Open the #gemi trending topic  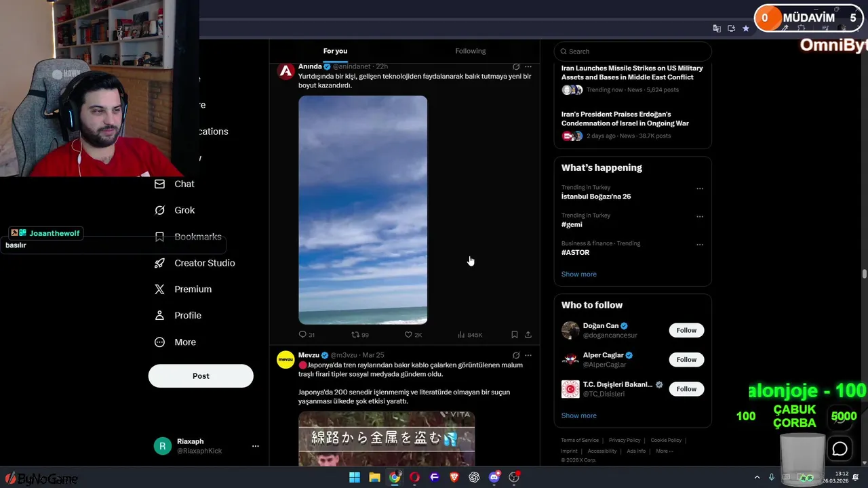coord(572,224)
